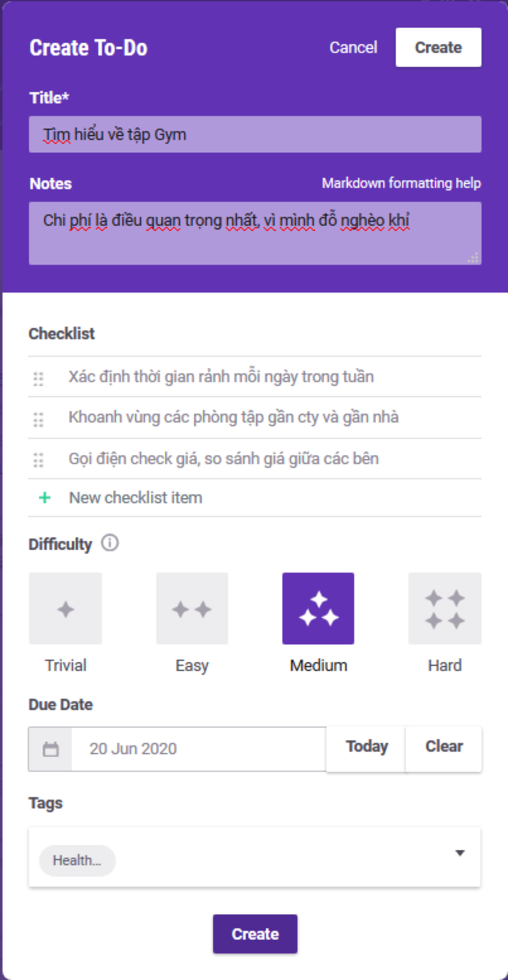This screenshot has height=980, width=508.
Task: Cancel the Create To-Do dialog
Action: (353, 48)
